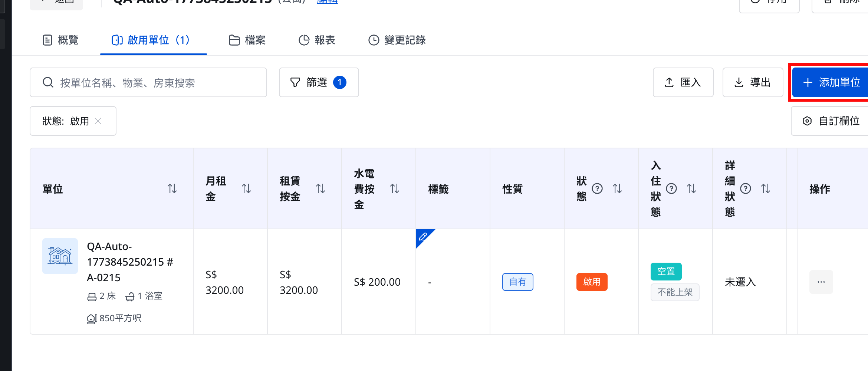Click the orange 啟用 status badge
Viewport: 868px width, 371px height.
point(592,282)
